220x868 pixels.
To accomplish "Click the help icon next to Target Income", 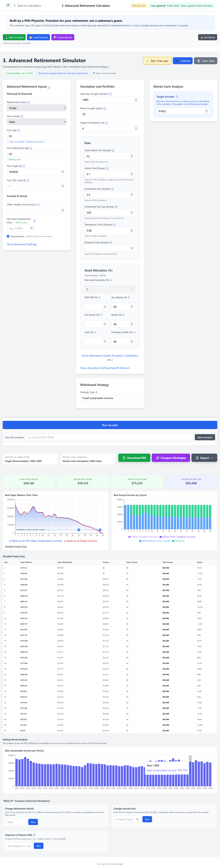I will pyautogui.click(x=177, y=97).
